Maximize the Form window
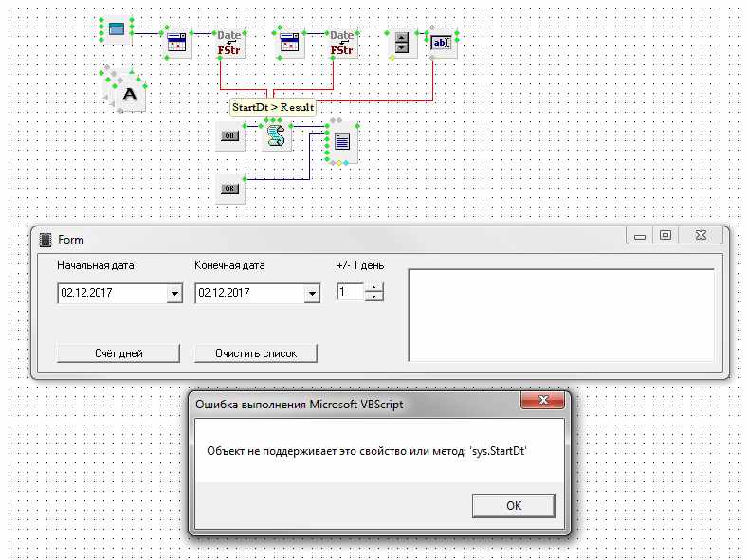This screenshot has width=747, height=560. tap(665, 236)
